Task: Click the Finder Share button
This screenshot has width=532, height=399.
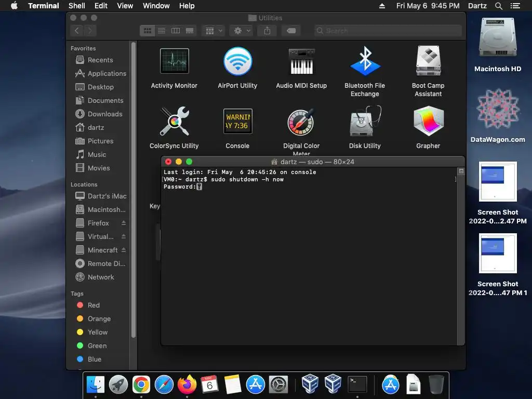Action: [268, 31]
